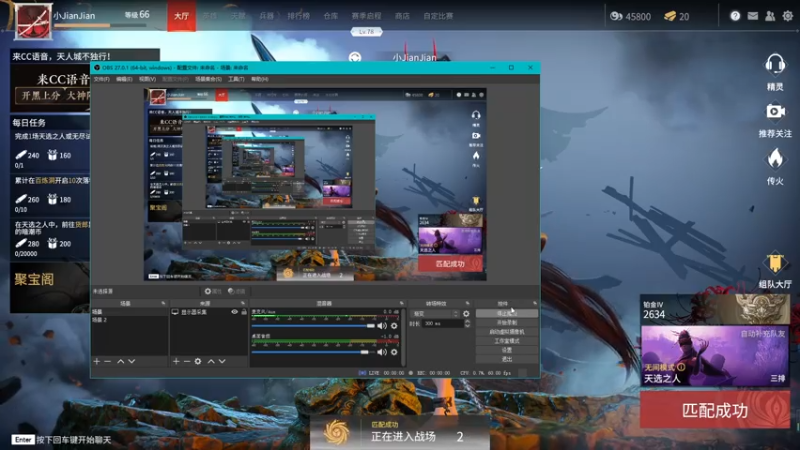Open 帮助(H) menu in OBS
Screen dimensions: 800x450
[x=260, y=79]
